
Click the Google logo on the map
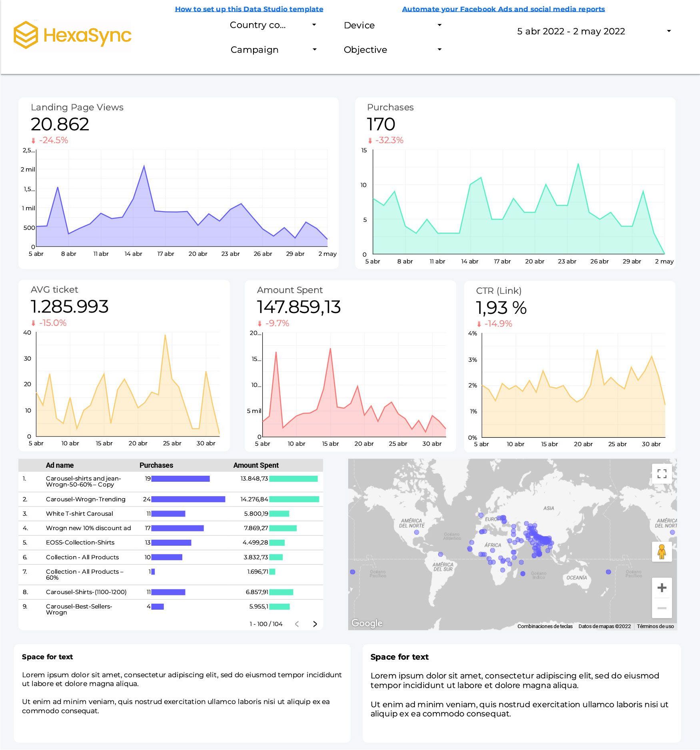tap(366, 623)
